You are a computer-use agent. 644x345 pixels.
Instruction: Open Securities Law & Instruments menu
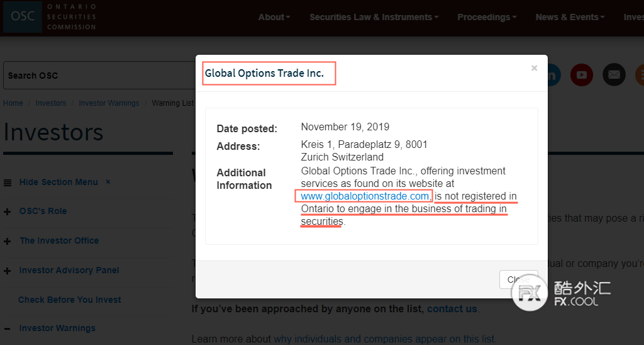(374, 17)
